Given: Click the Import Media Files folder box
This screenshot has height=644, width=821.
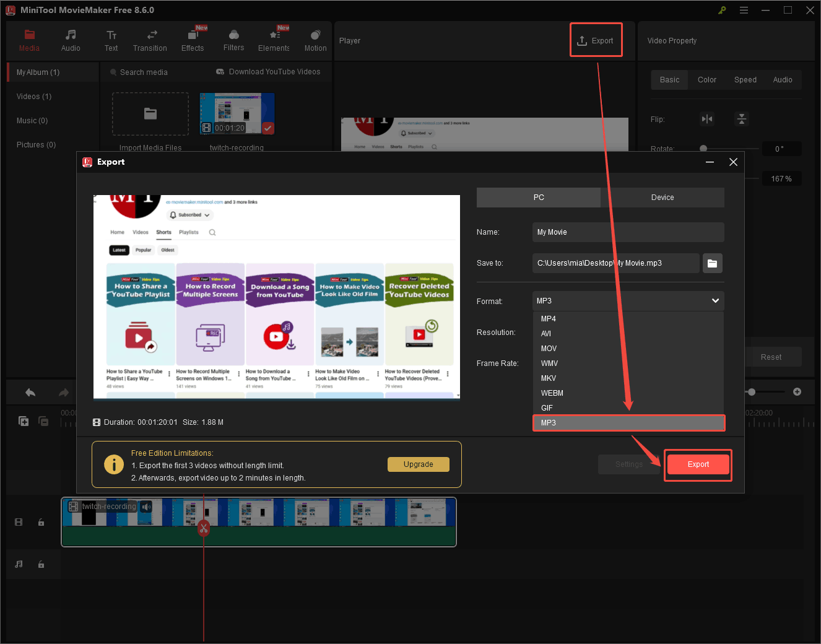Looking at the screenshot, I should 150,114.
